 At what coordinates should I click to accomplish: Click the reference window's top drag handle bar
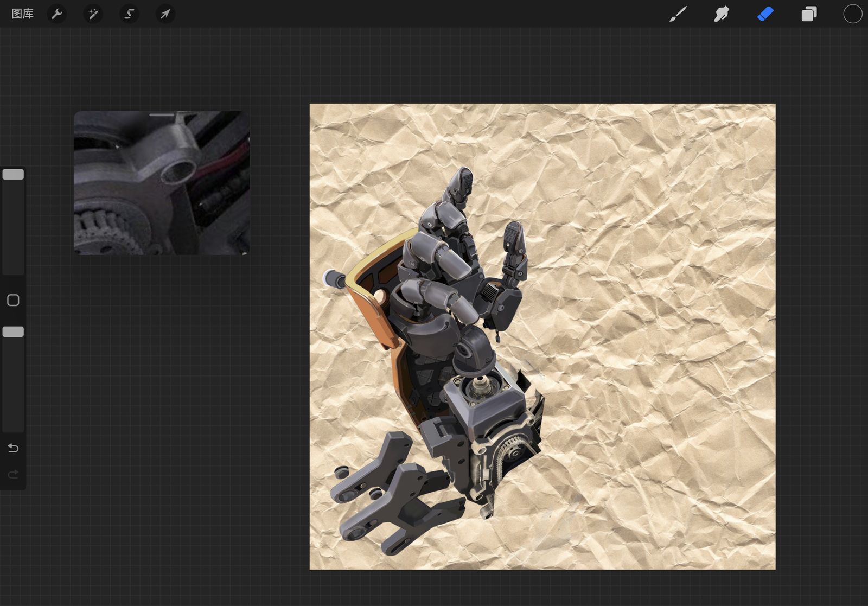coord(162,115)
